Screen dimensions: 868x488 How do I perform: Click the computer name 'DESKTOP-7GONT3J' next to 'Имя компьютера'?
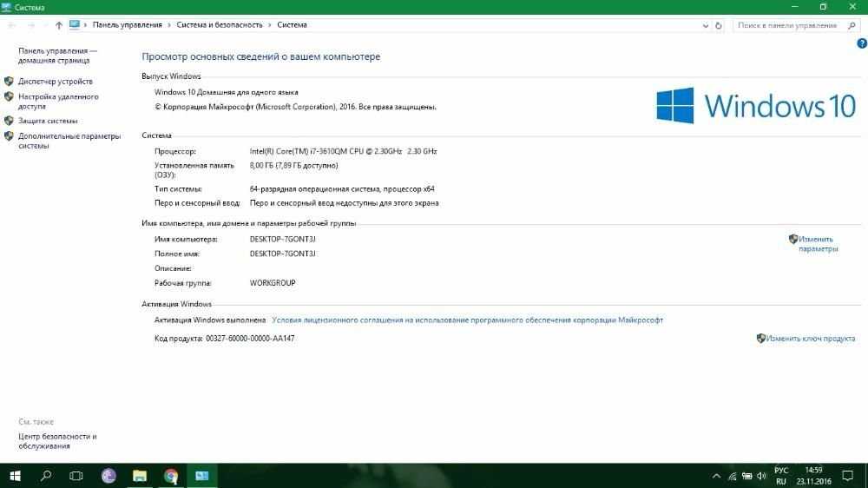[x=282, y=240]
